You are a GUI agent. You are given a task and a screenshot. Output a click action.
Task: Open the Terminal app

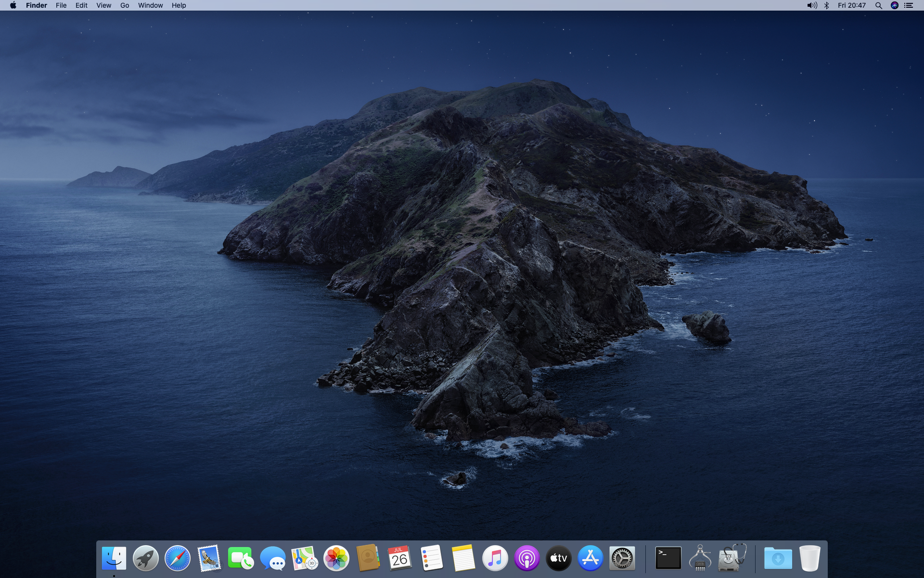click(668, 558)
